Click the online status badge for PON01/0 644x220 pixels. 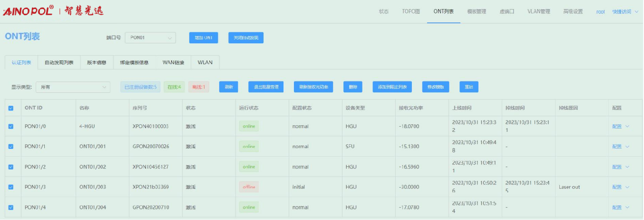(x=249, y=126)
